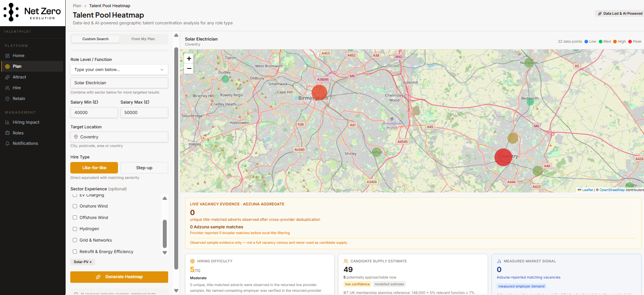The image size is (644, 295).
Task: Click form panel scroll-up arrow
Action: pos(176,35)
